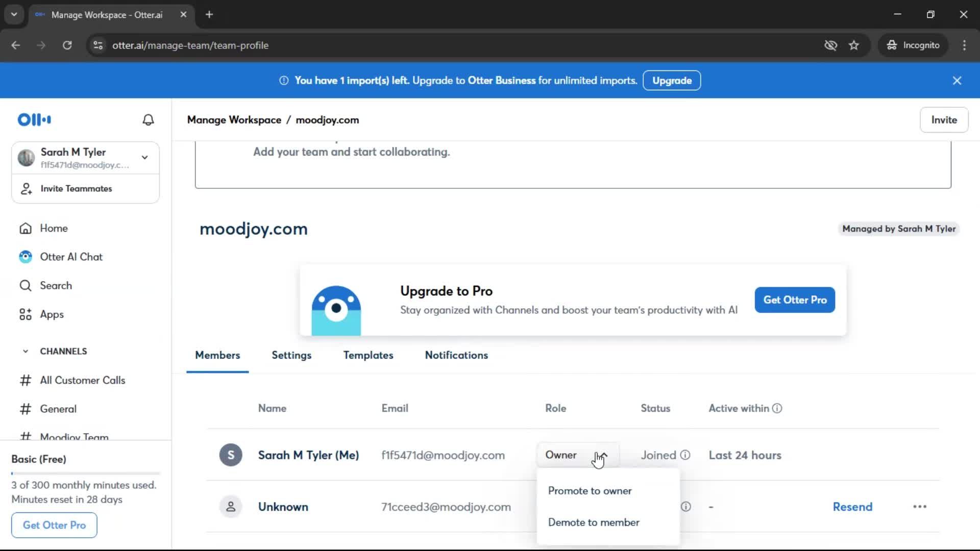Click info icon next to Active within
Viewport: 980px width, 551px height.
pyautogui.click(x=777, y=409)
